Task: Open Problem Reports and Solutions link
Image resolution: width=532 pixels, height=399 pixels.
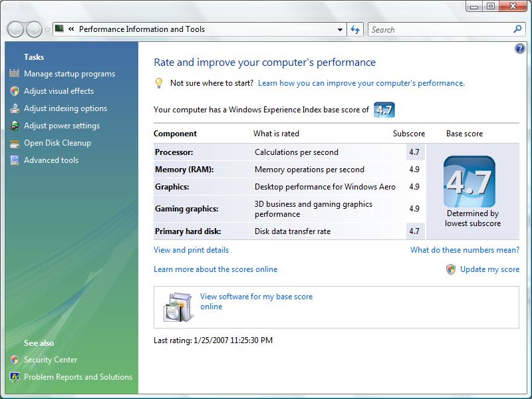Action: 78,377
